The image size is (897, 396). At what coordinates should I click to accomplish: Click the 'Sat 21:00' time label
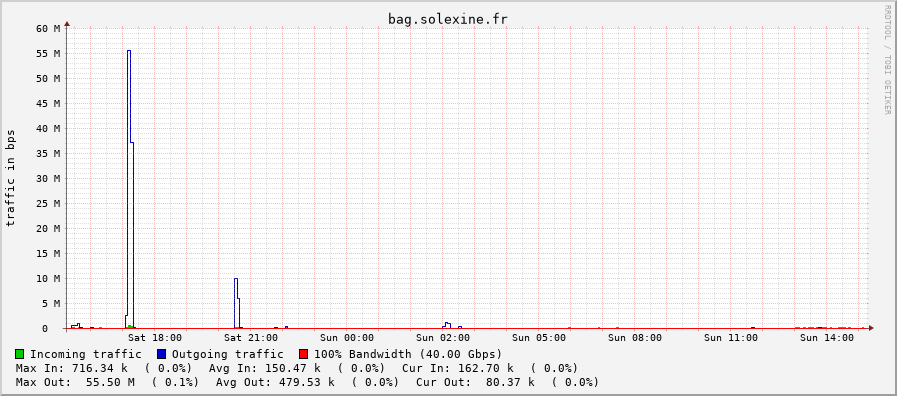(x=251, y=338)
